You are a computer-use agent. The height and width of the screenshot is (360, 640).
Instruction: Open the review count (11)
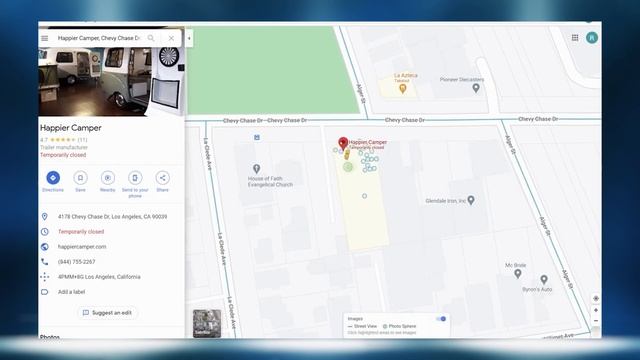coord(82,140)
